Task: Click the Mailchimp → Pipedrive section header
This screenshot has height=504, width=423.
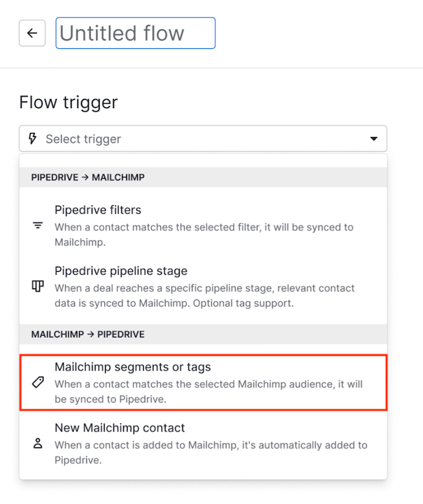Action: (88, 334)
